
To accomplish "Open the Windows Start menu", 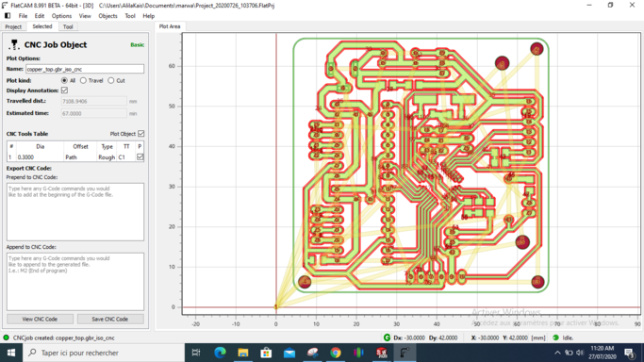I will (x=11, y=353).
